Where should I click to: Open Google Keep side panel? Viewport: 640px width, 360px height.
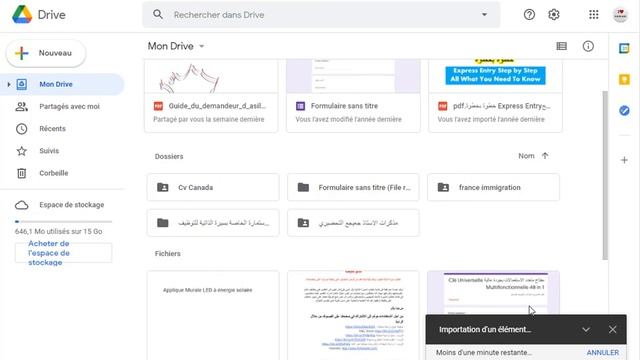pyautogui.click(x=624, y=79)
